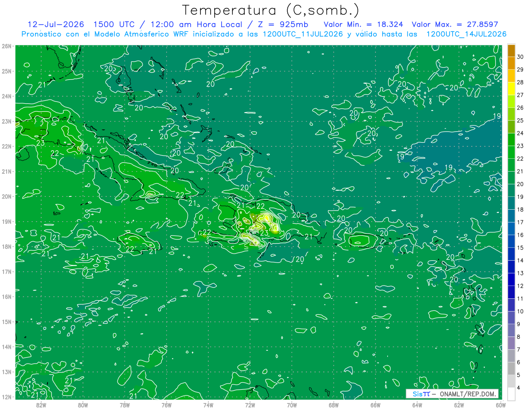Click the color scale label 24
This screenshot has width=532, height=411.
point(520,133)
